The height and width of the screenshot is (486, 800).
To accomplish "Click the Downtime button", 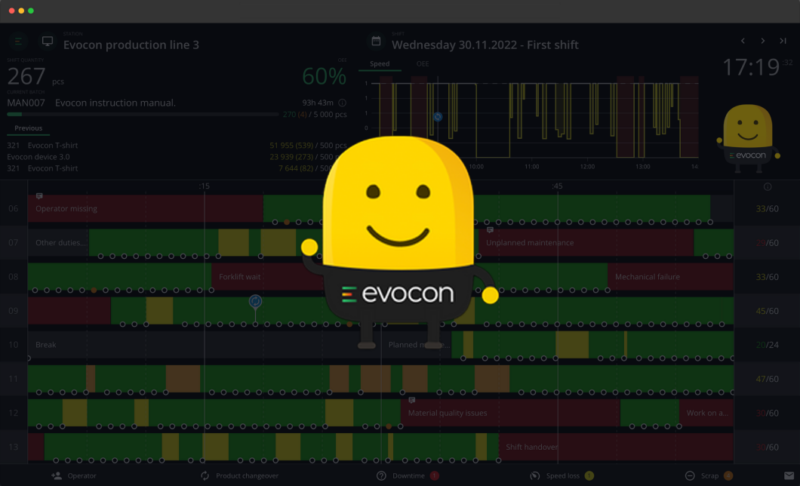I will pos(408,476).
